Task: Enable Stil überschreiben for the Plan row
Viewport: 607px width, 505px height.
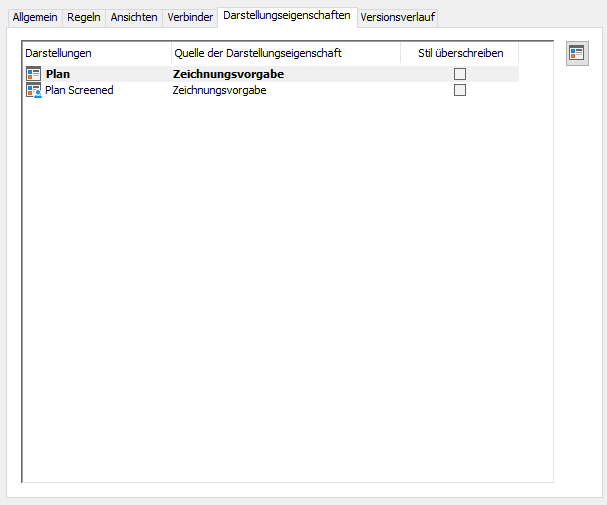Action: [460, 74]
